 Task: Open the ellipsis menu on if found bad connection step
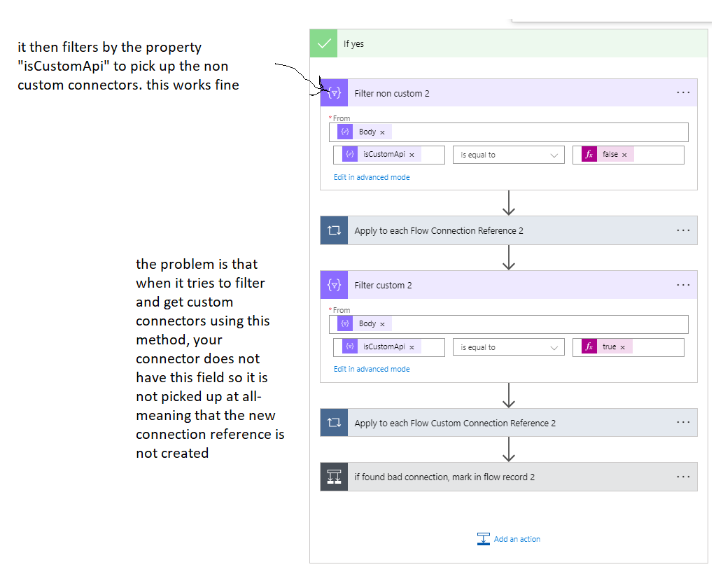pyautogui.click(x=683, y=476)
